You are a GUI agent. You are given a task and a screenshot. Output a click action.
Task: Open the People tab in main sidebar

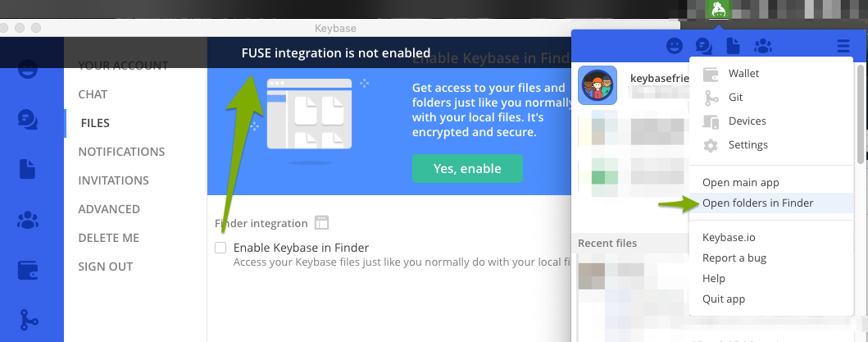point(28,70)
